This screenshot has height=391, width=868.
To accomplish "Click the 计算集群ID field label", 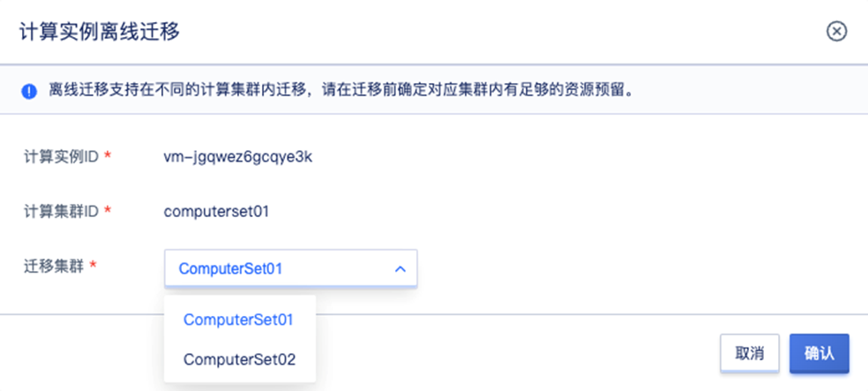I will [61, 210].
